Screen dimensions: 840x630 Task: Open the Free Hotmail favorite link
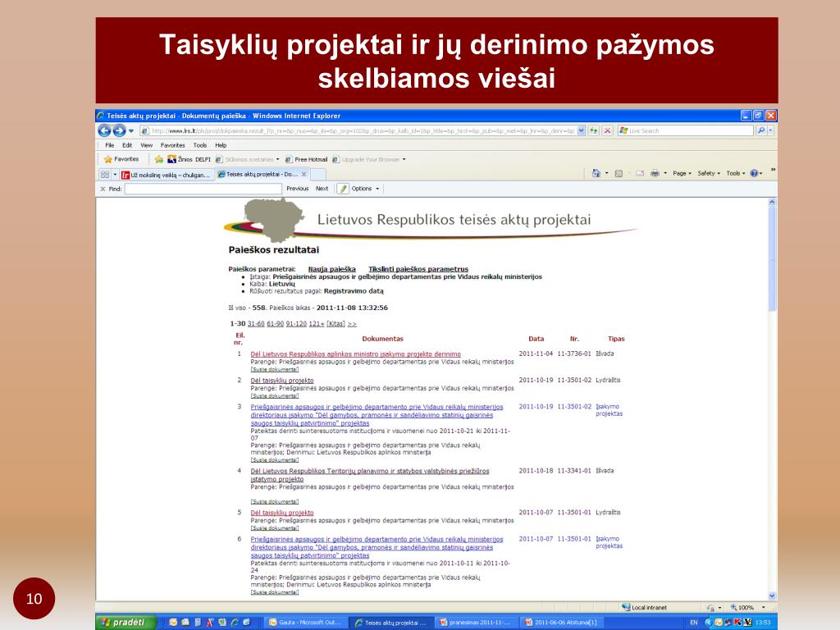306,160
